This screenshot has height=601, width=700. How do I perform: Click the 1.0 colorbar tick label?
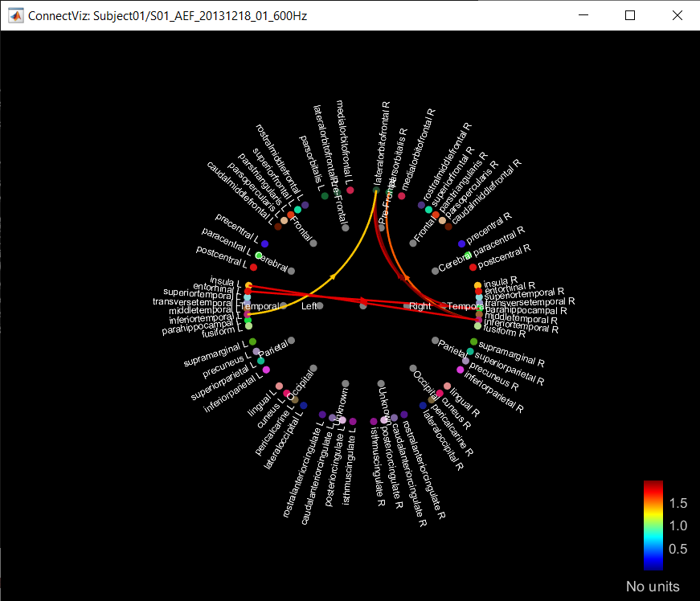point(678,525)
